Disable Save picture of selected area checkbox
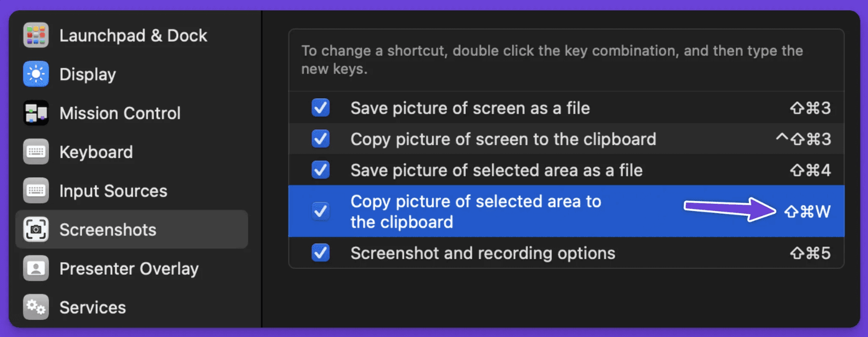Viewport: 868px width, 337px height. tap(321, 170)
